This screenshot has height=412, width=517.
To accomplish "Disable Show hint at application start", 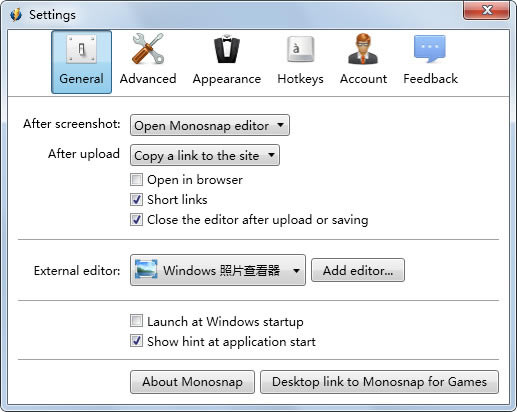I will click(x=136, y=341).
